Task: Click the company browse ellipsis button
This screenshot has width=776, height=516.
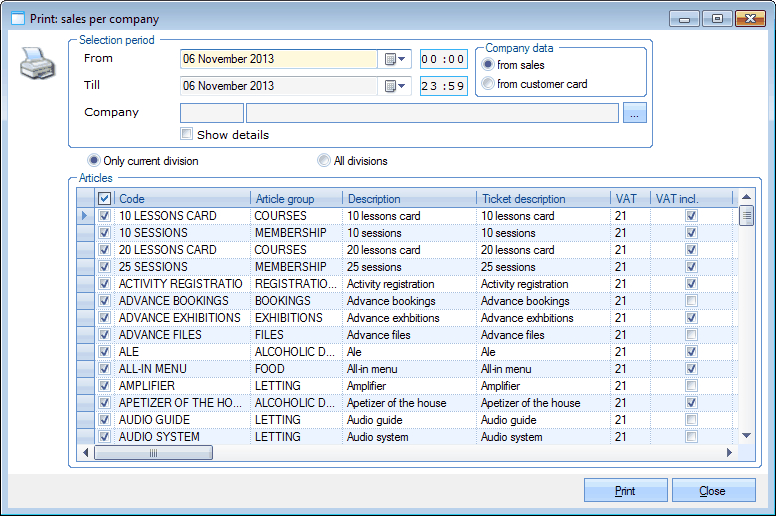Action: pyautogui.click(x=635, y=114)
